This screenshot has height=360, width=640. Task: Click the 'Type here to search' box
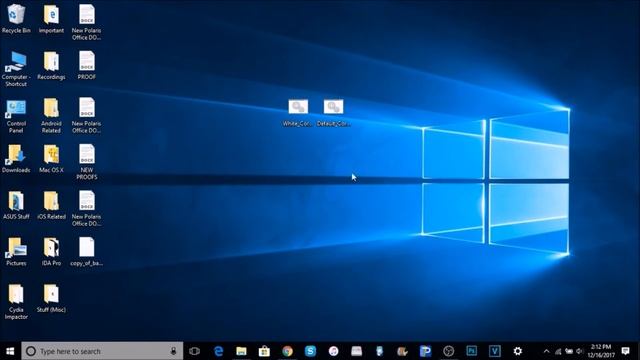(102, 351)
